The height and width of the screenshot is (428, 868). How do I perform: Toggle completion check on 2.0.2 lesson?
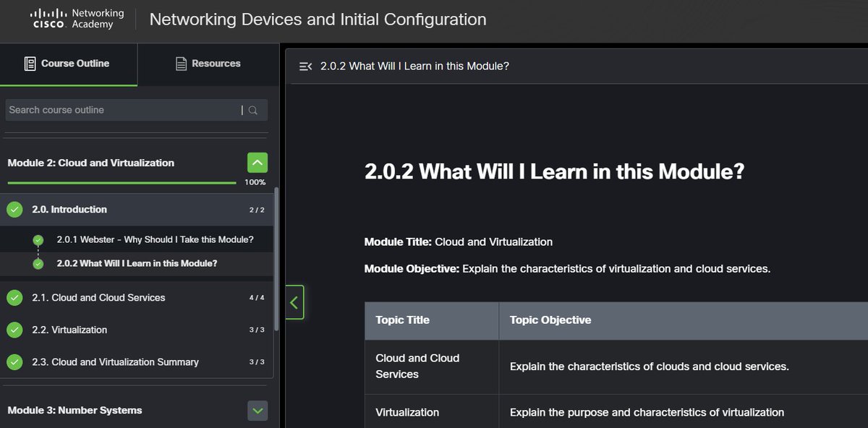tap(38, 263)
